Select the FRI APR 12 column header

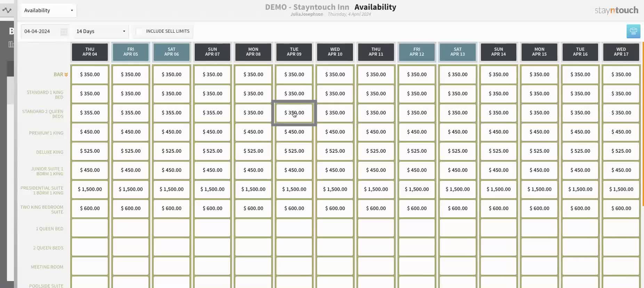coord(417,52)
